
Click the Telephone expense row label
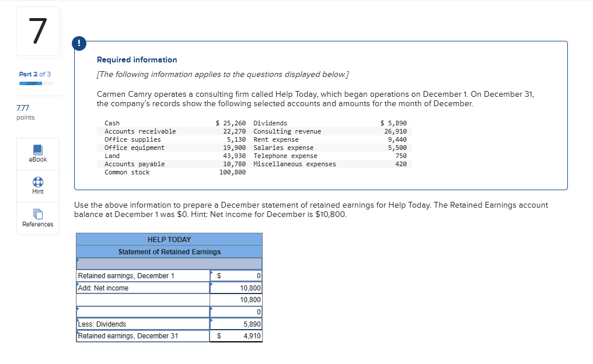285,156
